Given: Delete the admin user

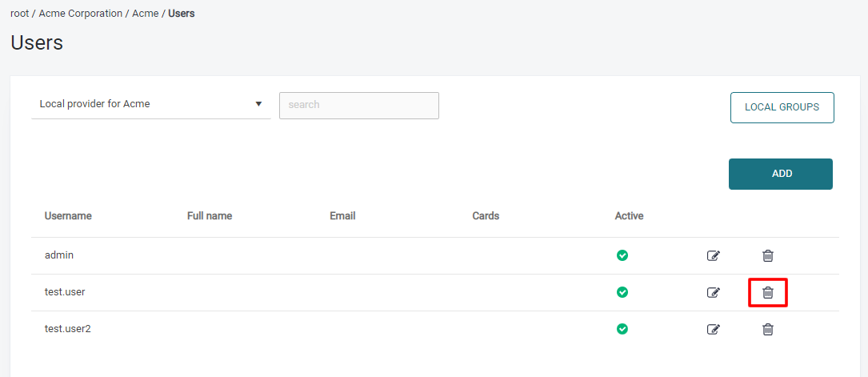Looking at the screenshot, I should [x=767, y=256].
